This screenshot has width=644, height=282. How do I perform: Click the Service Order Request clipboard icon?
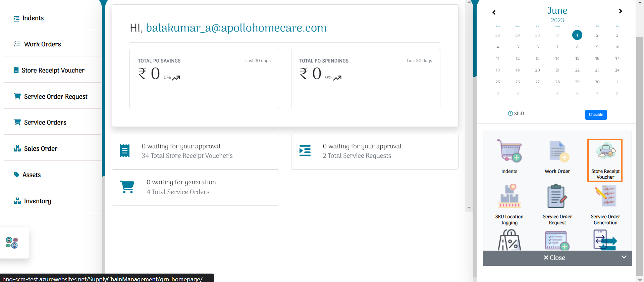tap(557, 196)
